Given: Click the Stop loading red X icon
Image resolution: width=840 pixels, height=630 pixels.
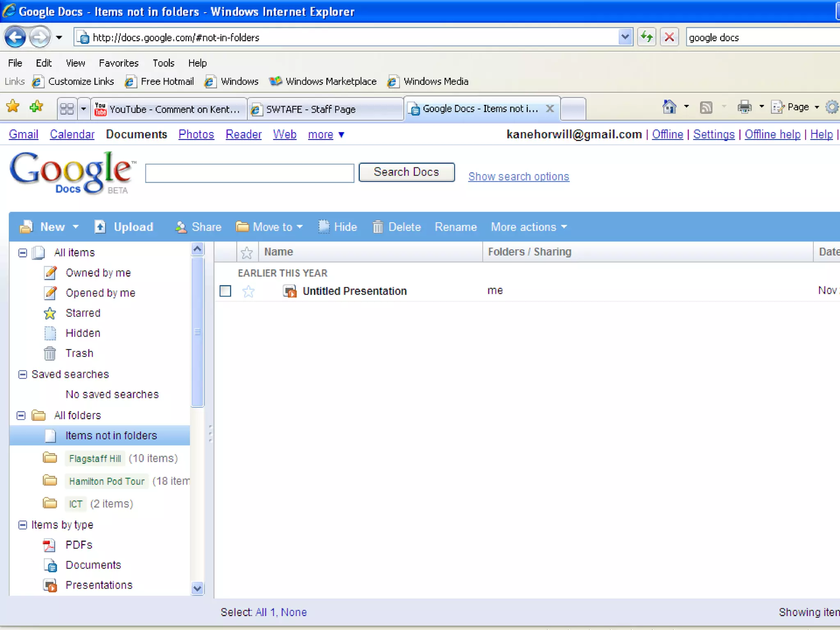Looking at the screenshot, I should click(669, 37).
